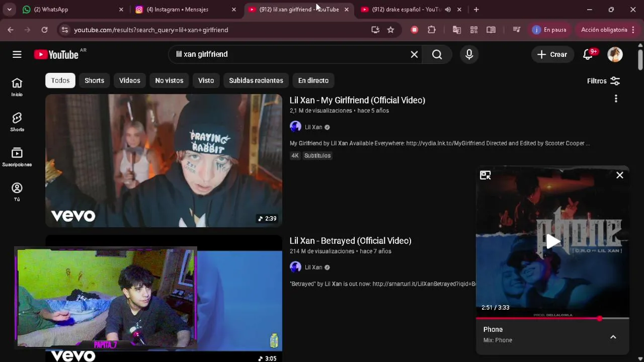Expand the Mix: Phone playlist chevron

613,337
